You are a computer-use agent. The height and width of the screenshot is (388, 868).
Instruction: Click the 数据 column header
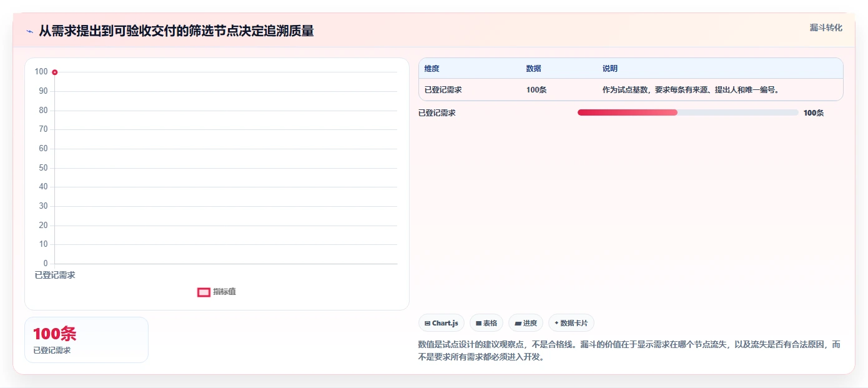point(534,69)
